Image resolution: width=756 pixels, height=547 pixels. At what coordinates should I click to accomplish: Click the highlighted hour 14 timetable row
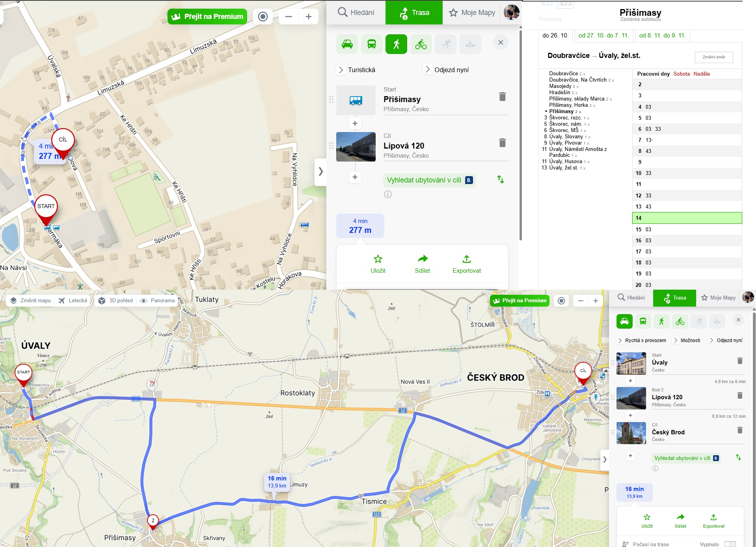687,218
